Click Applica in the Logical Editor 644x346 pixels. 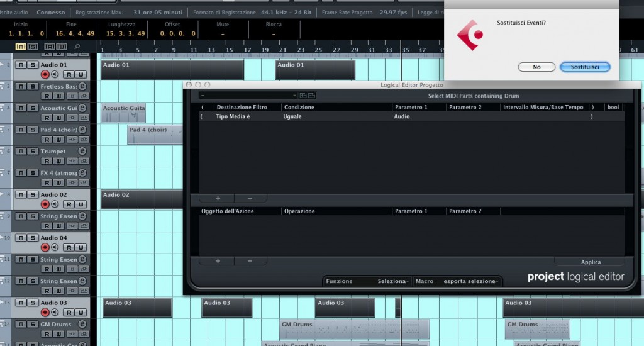[590, 262]
